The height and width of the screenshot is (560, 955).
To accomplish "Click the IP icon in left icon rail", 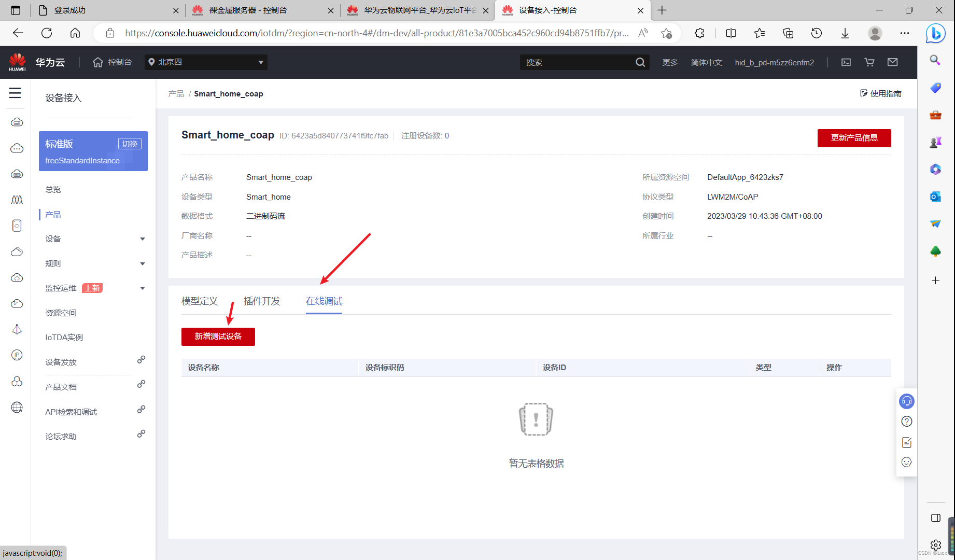I will [17, 355].
